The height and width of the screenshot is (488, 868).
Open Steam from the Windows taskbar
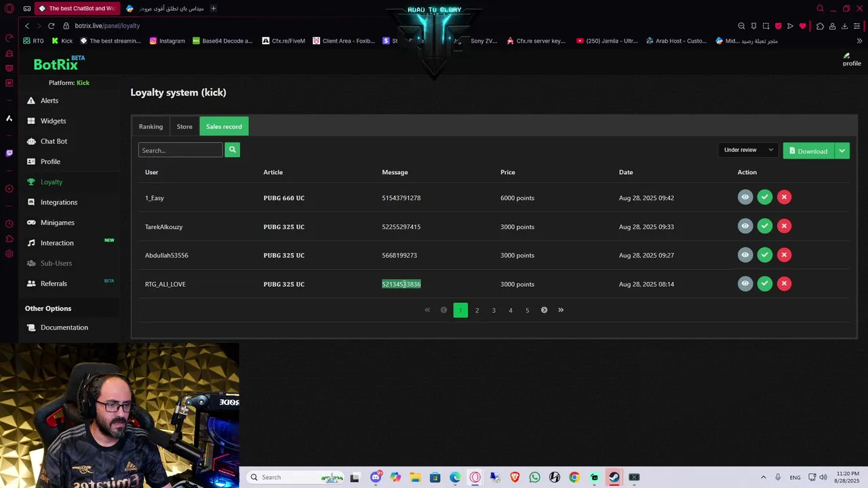pyautogui.click(x=614, y=477)
